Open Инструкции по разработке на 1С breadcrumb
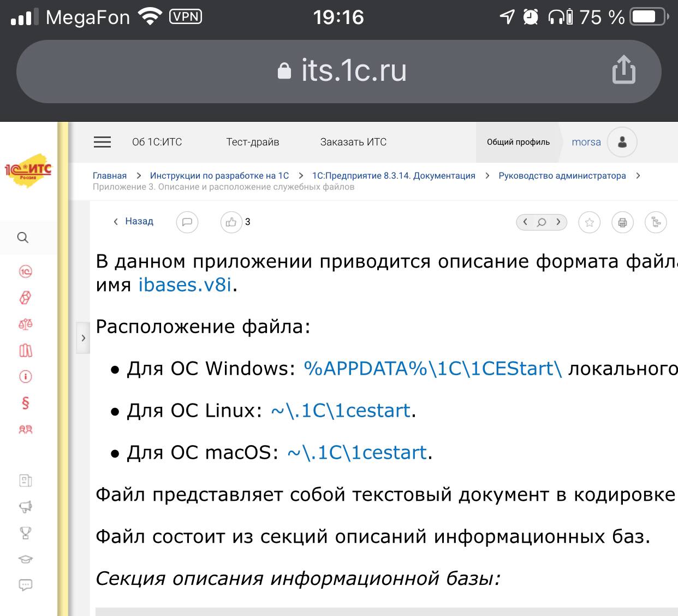 click(219, 175)
